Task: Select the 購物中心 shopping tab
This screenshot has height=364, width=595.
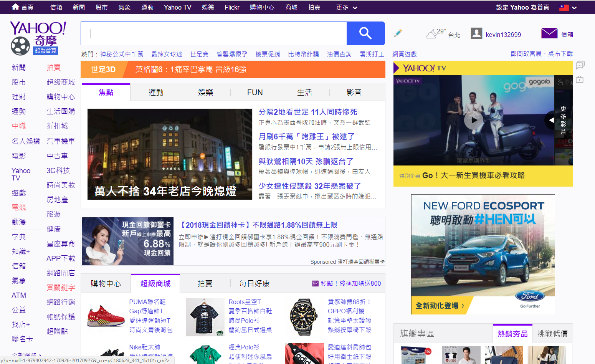Action: pyautogui.click(x=106, y=283)
